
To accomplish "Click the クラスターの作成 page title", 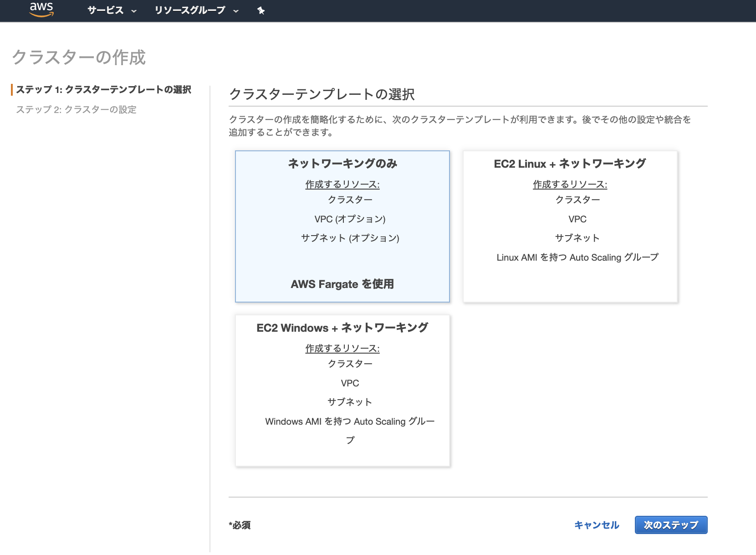I will pos(79,57).
